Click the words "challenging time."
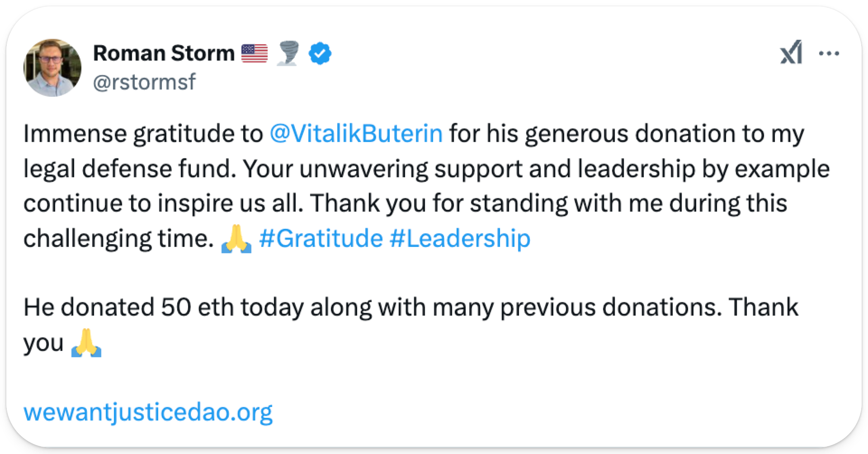Screen dimensions: 868x454 [x=118, y=238]
